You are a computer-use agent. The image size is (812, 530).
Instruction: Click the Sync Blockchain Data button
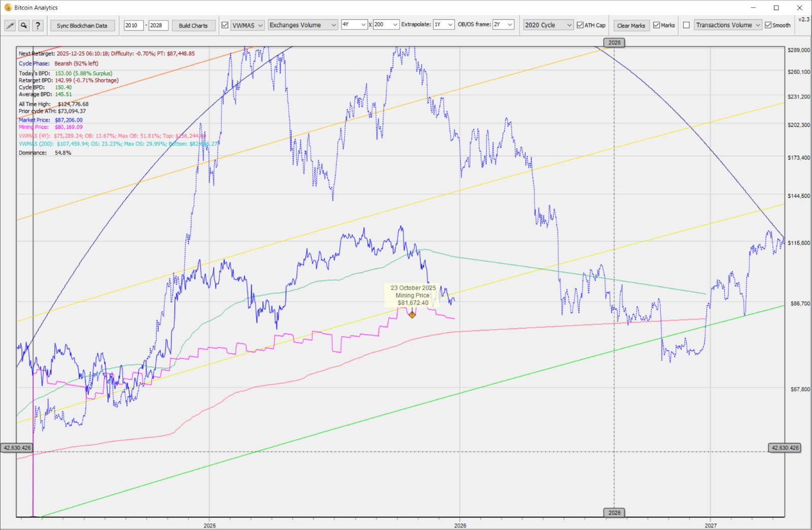(x=82, y=25)
